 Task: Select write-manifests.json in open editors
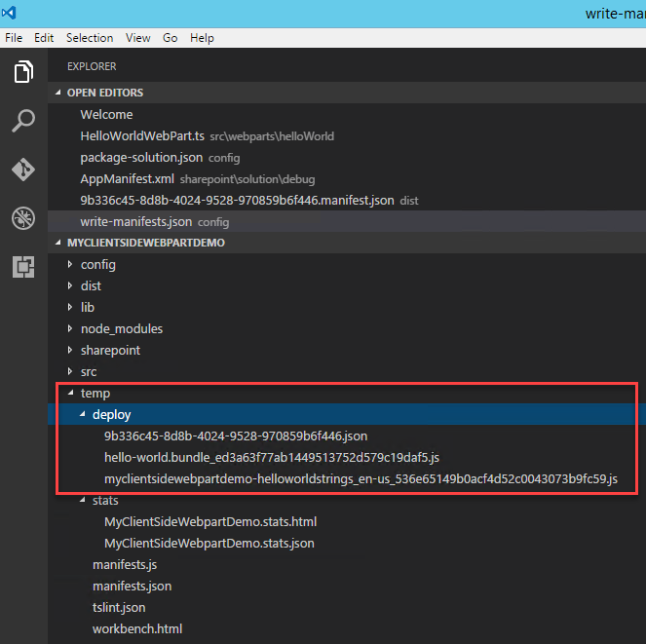coord(347,221)
